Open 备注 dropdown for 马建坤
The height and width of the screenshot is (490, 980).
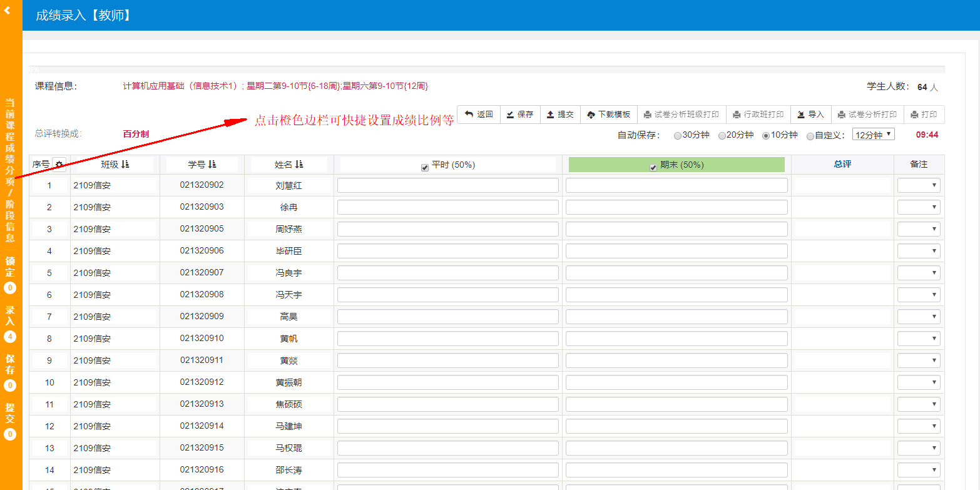(x=919, y=426)
